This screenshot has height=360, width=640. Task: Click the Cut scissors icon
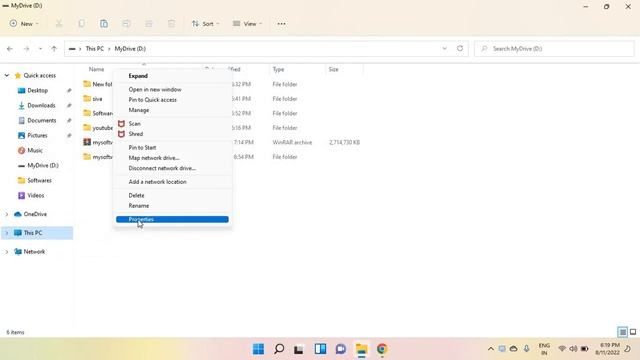59,24
